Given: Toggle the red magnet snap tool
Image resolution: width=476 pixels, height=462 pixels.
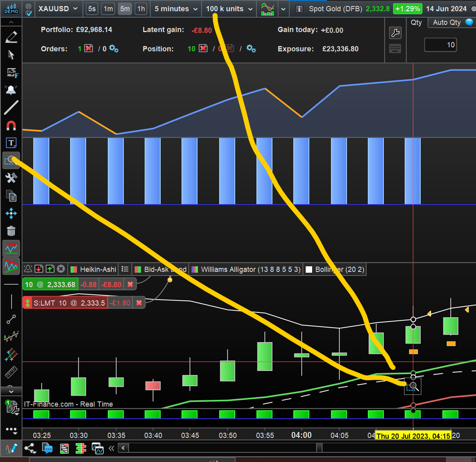Looking at the screenshot, I should point(11,125).
